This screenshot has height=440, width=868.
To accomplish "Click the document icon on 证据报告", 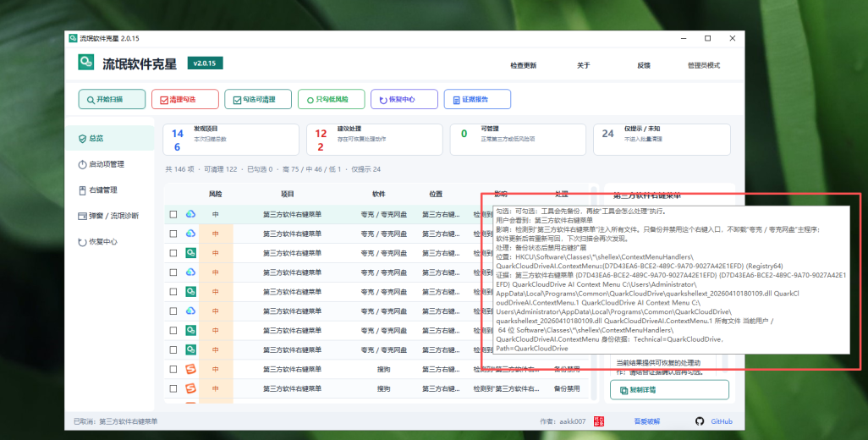I will pos(457,100).
